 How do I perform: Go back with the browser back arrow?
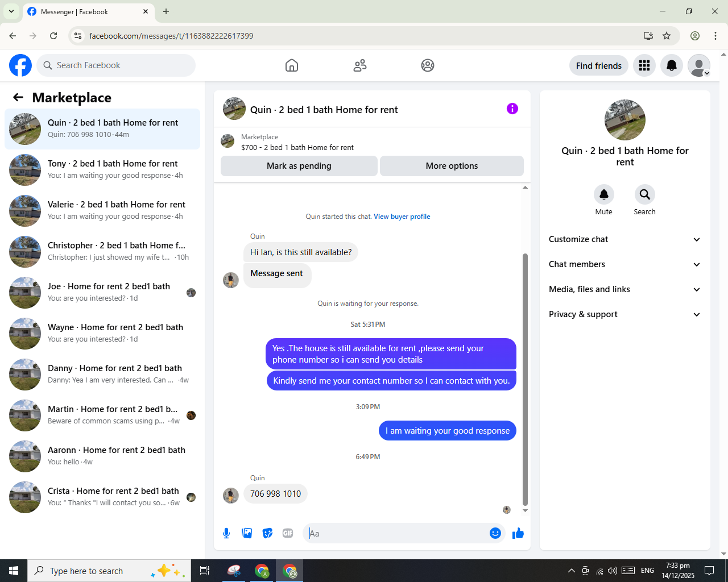(x=13, y=36)
